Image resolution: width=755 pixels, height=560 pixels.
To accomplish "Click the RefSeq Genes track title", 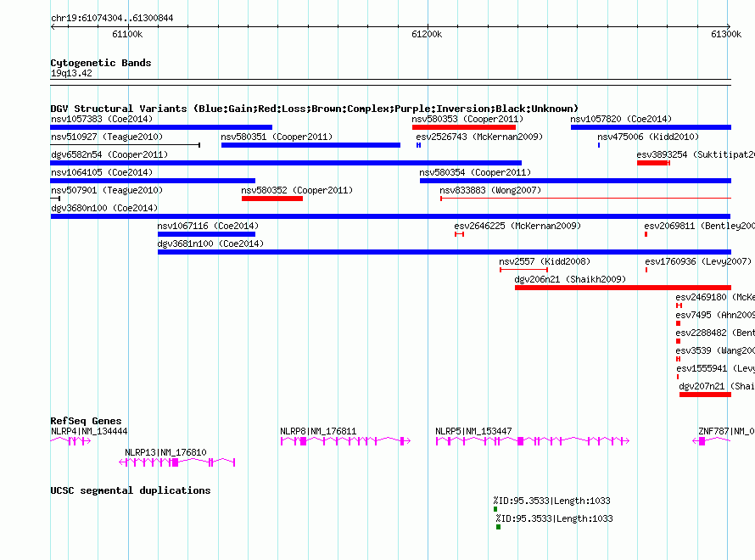I will point(86,421).
